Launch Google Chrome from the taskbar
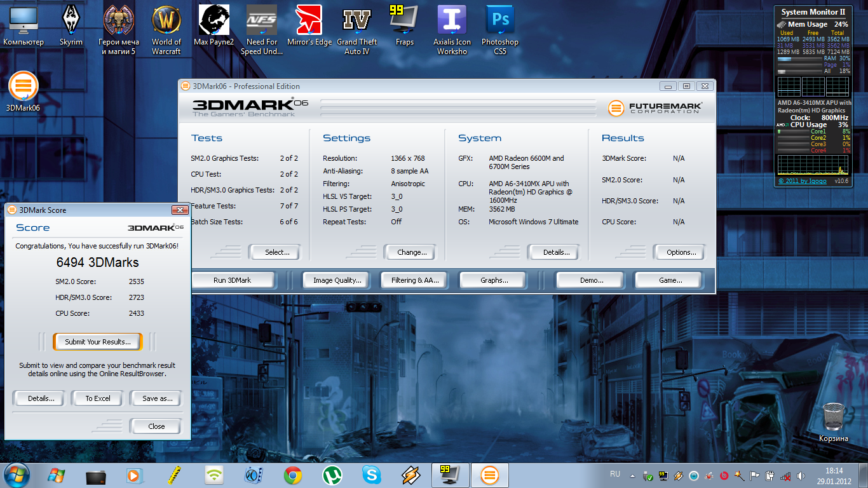The height and width of the screenshot is (488, 868). [293, 475]
